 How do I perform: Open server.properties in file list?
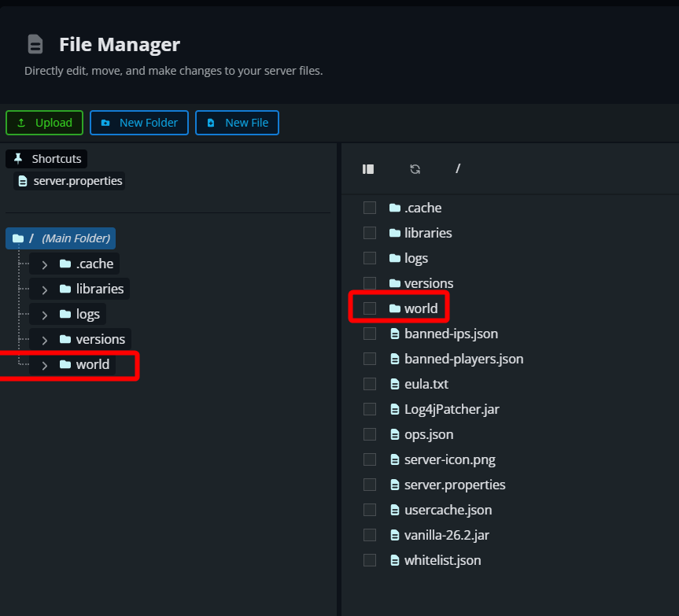point(455,485)
